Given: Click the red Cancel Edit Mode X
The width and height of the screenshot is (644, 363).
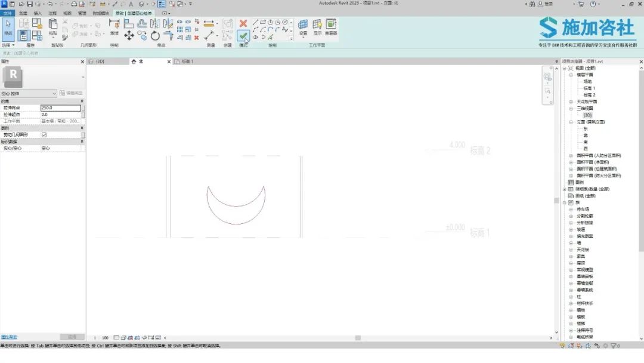Looking at the screenshot, I should (243, 23).
